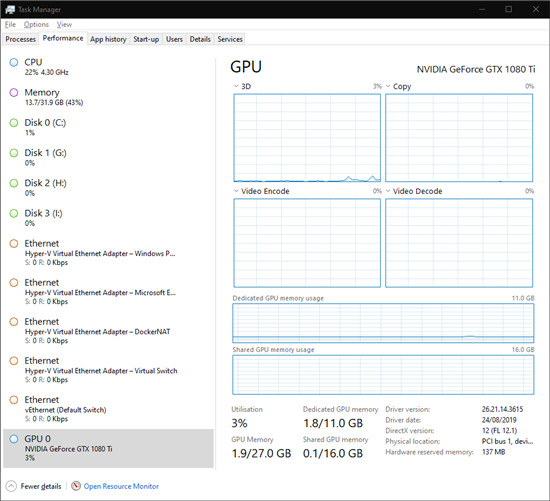Select Disk 0 (C:) green circle icon

[x=14, y=123]
